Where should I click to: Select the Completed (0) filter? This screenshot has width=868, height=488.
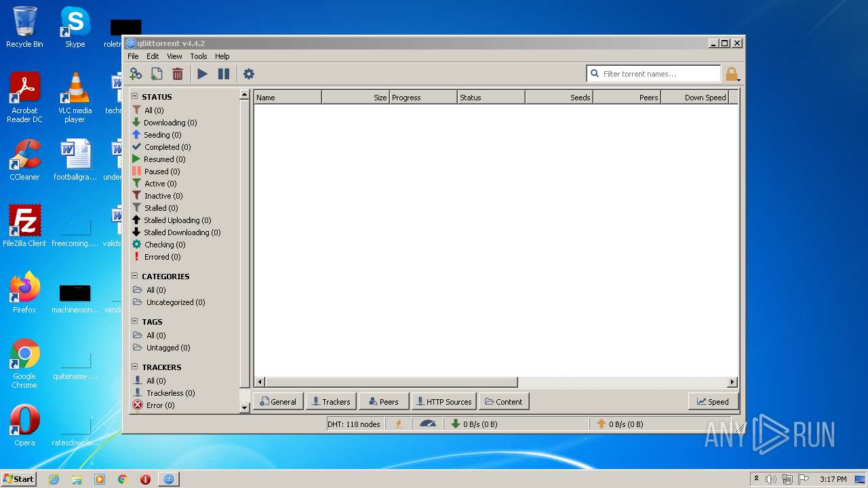click(x=161, y=147)
